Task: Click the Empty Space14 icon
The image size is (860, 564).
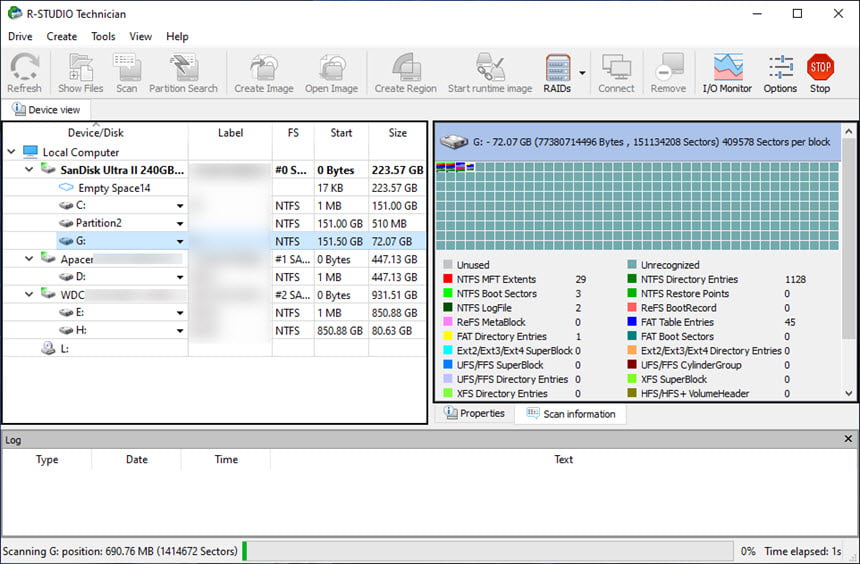Action: [x=66, y=188]
